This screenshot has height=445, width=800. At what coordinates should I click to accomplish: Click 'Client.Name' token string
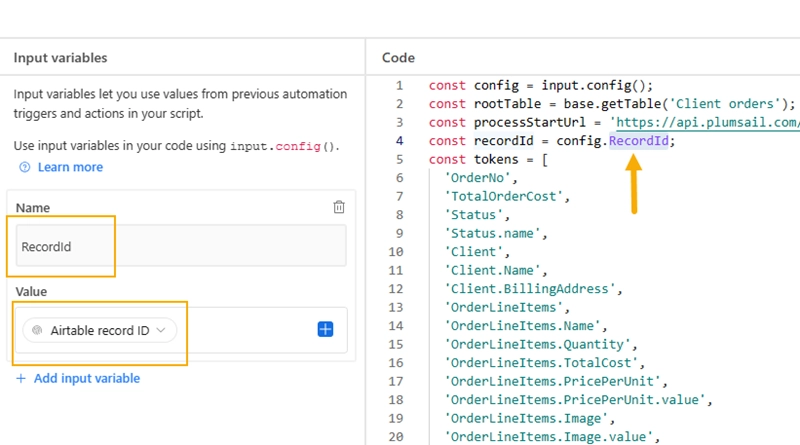point(492,270)
